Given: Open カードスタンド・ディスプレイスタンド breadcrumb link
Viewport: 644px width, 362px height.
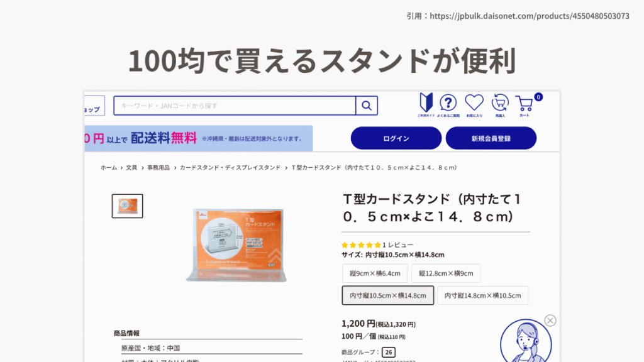Looking at the screenshot, I should click(x=230, y=167).
